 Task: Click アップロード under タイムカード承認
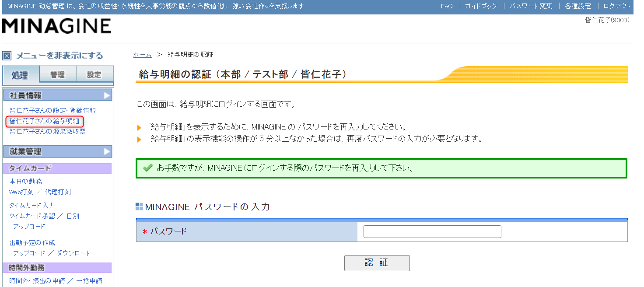[29, 227]
